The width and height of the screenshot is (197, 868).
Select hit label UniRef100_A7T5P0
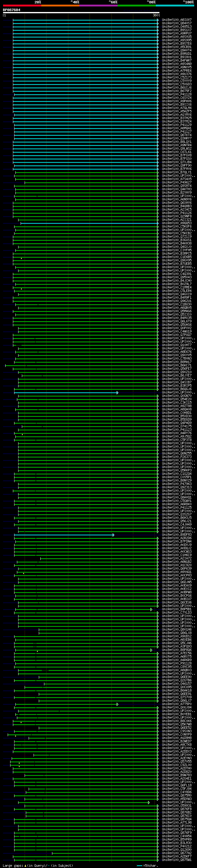[x=176, y=704]
